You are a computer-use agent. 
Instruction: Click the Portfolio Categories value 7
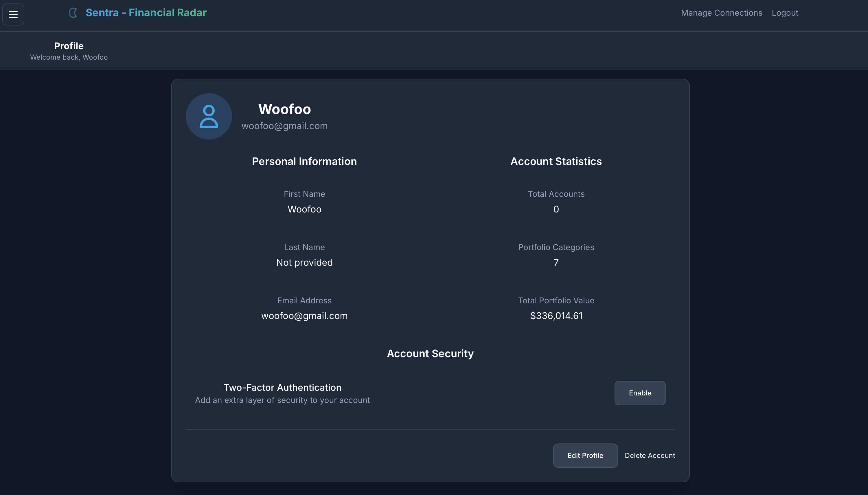point(556,262)
